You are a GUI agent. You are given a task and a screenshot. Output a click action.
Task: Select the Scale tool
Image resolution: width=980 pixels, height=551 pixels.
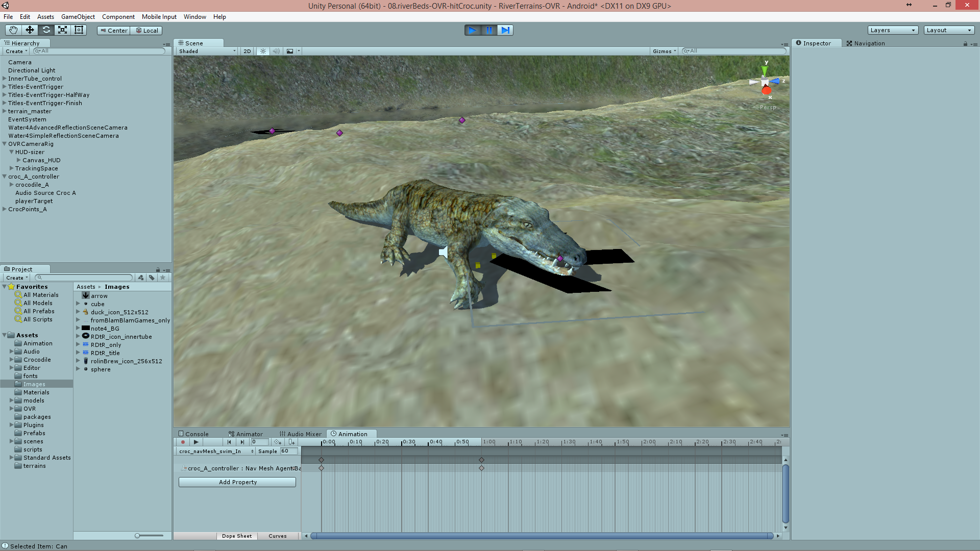(62, 30)
